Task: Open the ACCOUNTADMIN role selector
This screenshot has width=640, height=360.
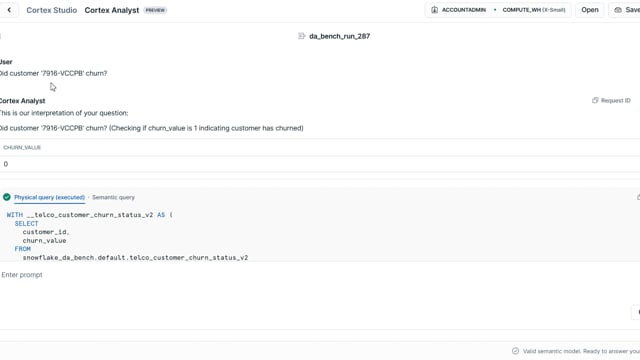Action: [x=459, y=10]
